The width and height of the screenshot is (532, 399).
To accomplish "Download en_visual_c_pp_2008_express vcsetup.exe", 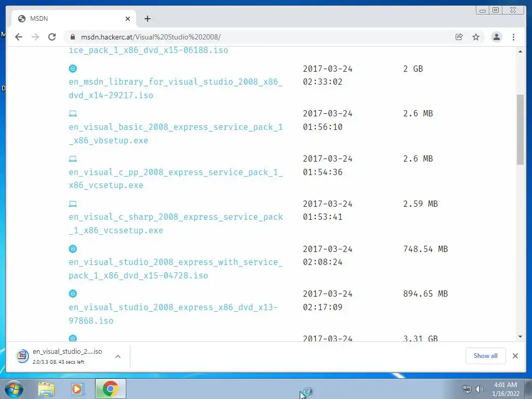I will (x=176, y=179).
